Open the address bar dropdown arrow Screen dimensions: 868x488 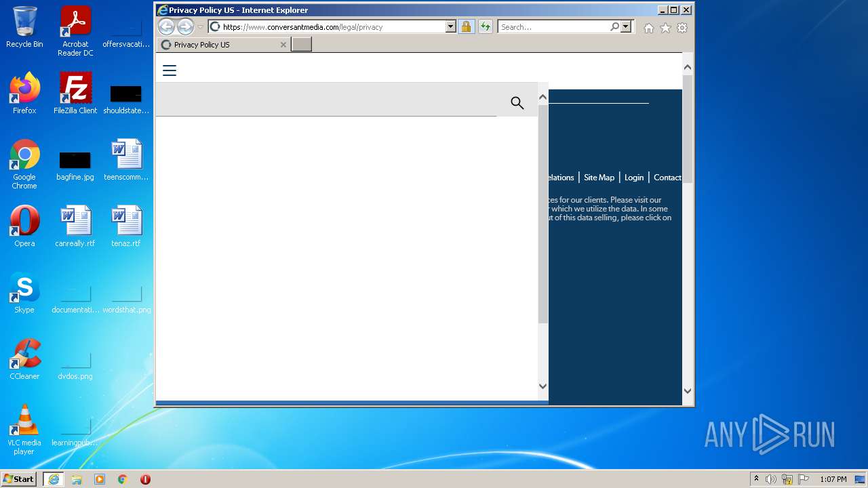tap(450, 26)
